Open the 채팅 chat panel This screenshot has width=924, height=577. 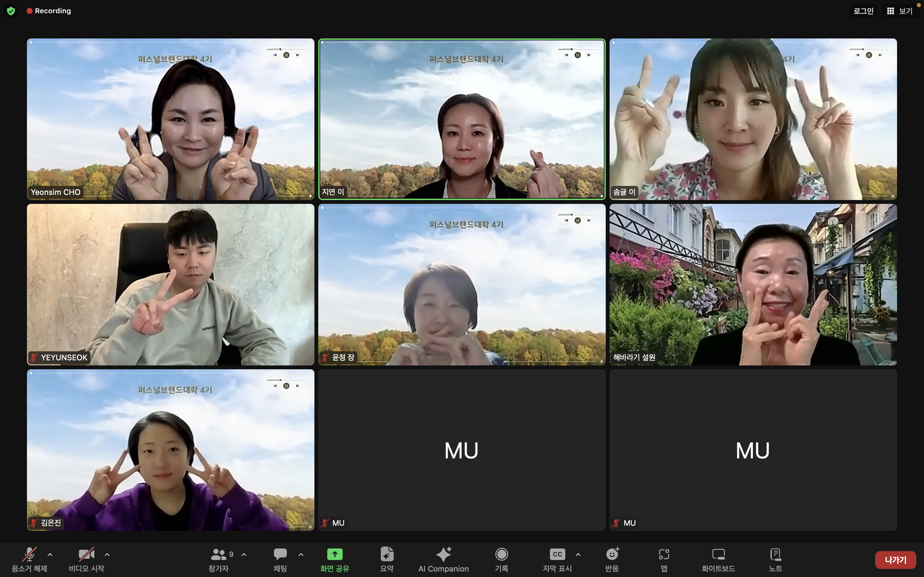(x=280, y=559)
